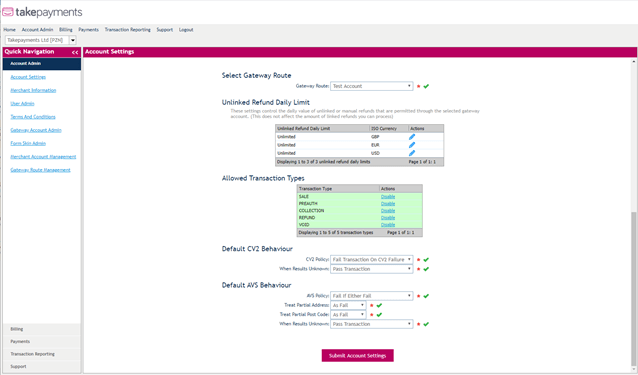Disable the REFUND transaction type
The image size is (638, 375).
(x=388, y=218)
